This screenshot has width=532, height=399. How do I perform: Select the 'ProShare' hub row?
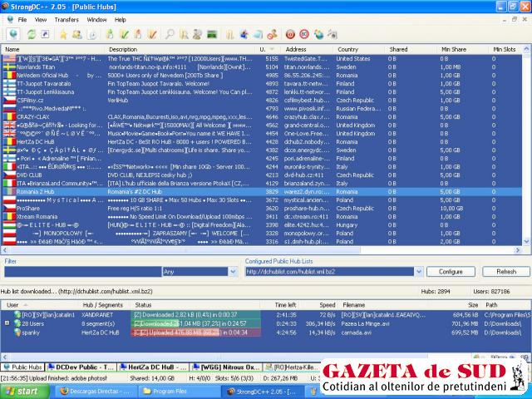262,209
